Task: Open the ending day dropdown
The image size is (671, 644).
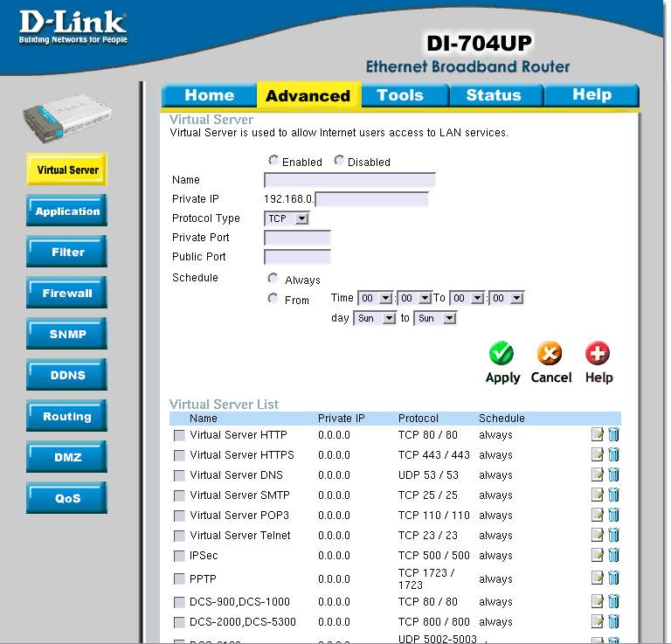Action: 435,318
